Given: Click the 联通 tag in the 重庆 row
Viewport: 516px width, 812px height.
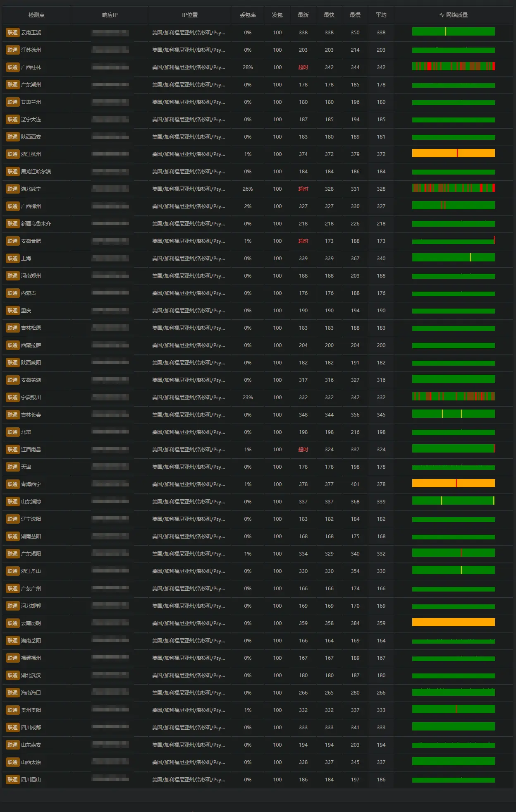Looking at the screenshot, I should point(12,311).
